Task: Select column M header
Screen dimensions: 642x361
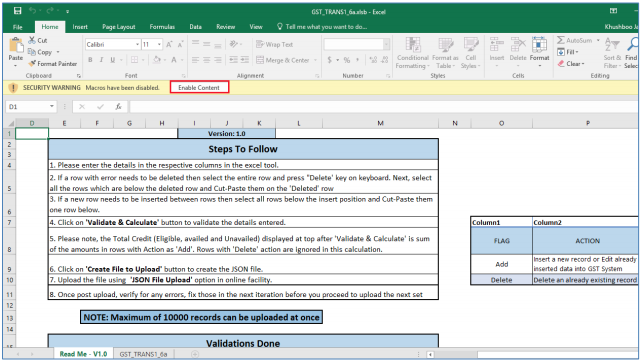Action: pyautogui.click(x=380, y=123)
